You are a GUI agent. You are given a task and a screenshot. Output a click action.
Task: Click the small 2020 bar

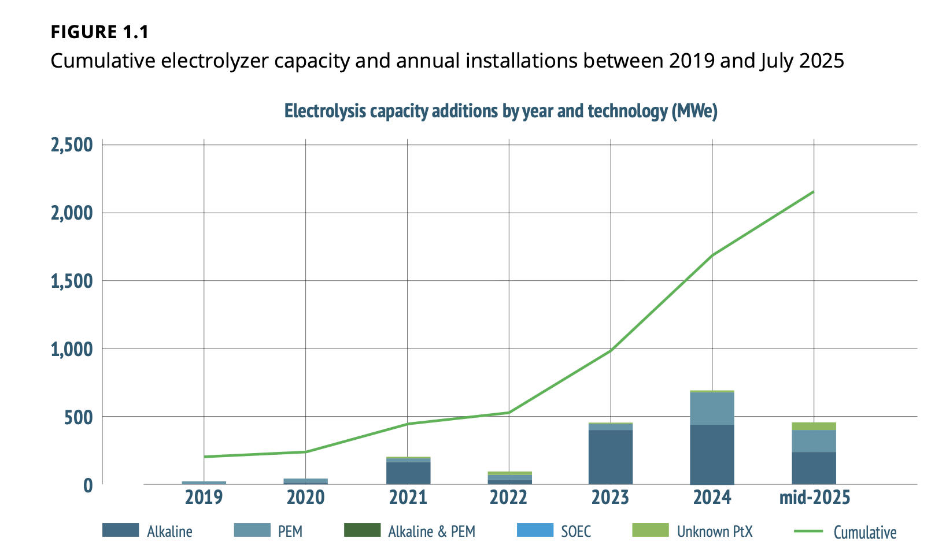[306, 481]
